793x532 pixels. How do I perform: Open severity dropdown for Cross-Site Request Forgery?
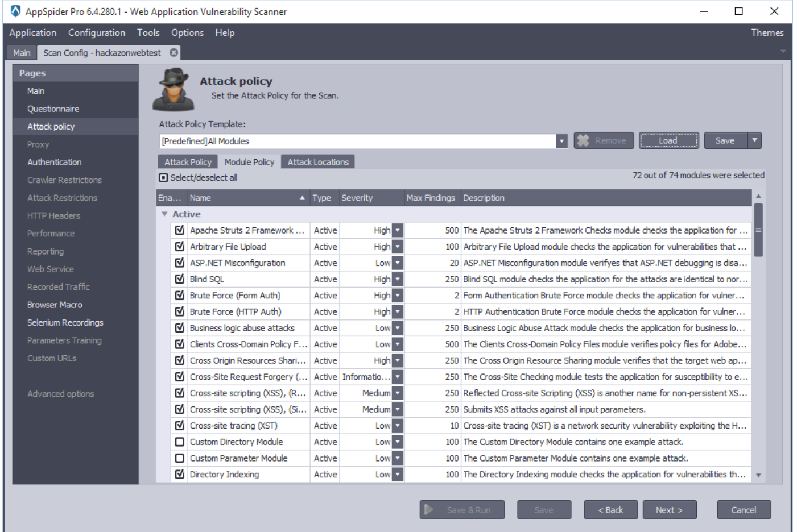coord(398,377)
